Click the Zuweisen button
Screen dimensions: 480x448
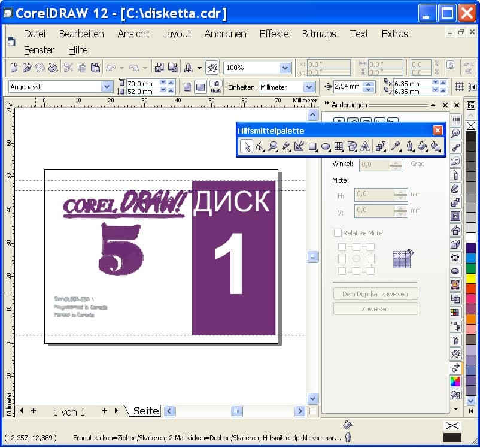pos(375,309)
